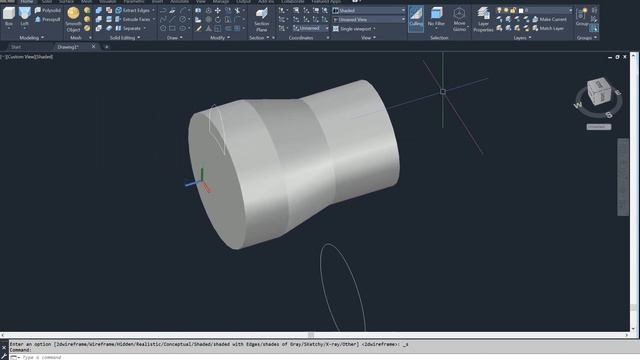Click the Union solid editing icon
The height and width of the screenshot is (360, 640).
tap(98, 10)
